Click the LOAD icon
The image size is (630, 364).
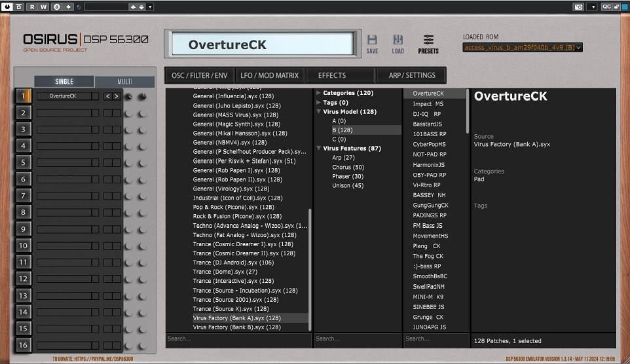398,40
